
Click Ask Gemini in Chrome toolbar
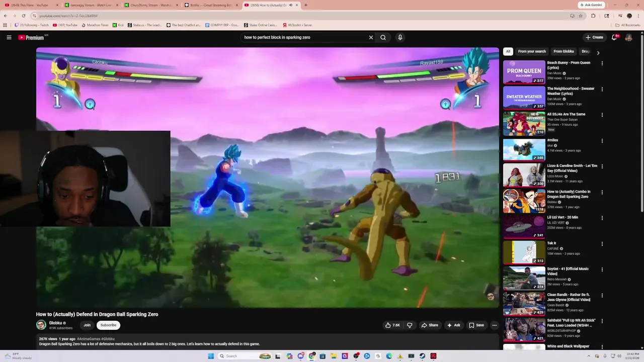pyautogui.click(x=591, y=5)
